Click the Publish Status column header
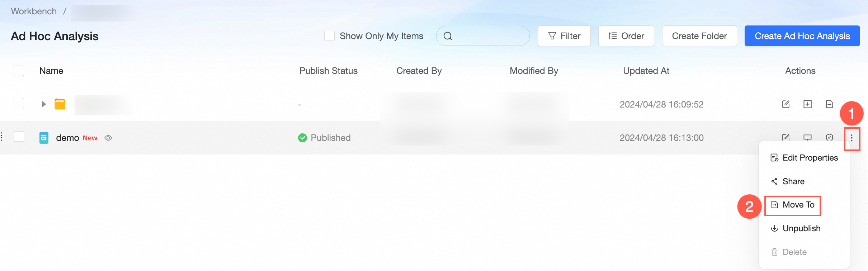868x271 pixels. pos(329,71)
